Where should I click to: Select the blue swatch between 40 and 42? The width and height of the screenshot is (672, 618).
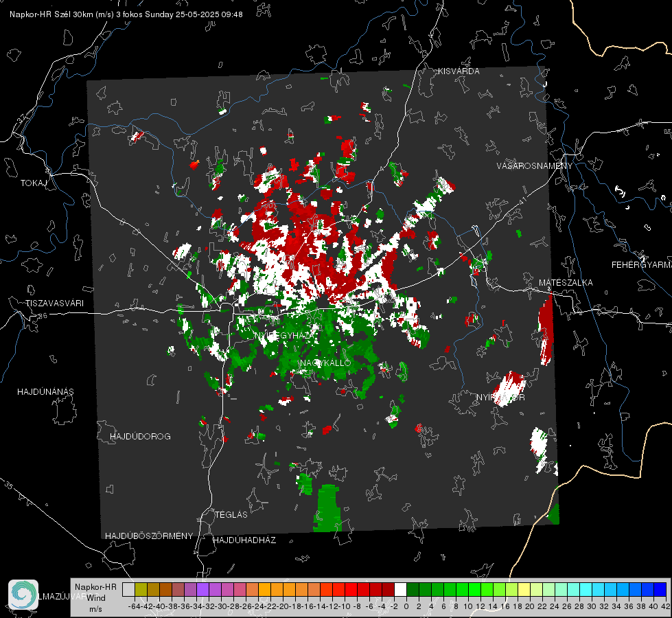point(660,589)
